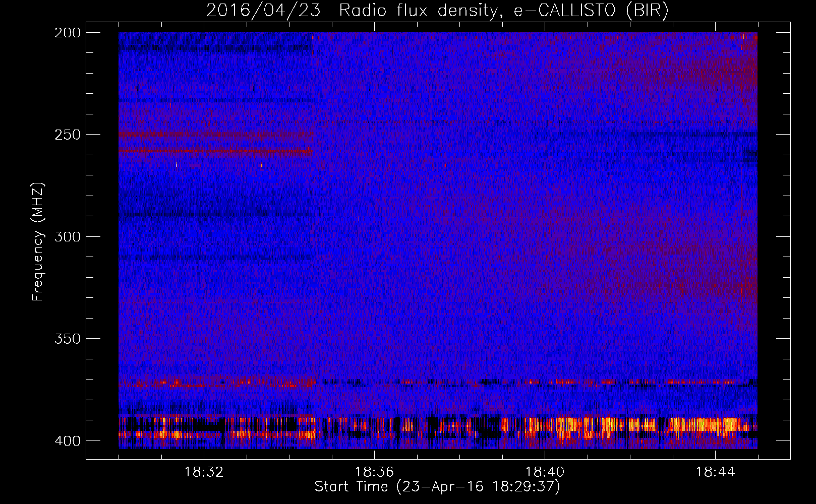The image size is (816, 504).
Task: Select the 300 frequency tick label
Action: pyautogui.click(x=68, y=236)
